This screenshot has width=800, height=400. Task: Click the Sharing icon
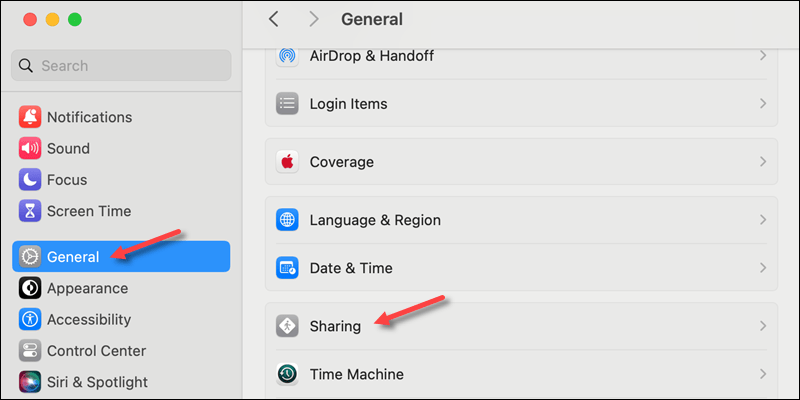(287, 326)
